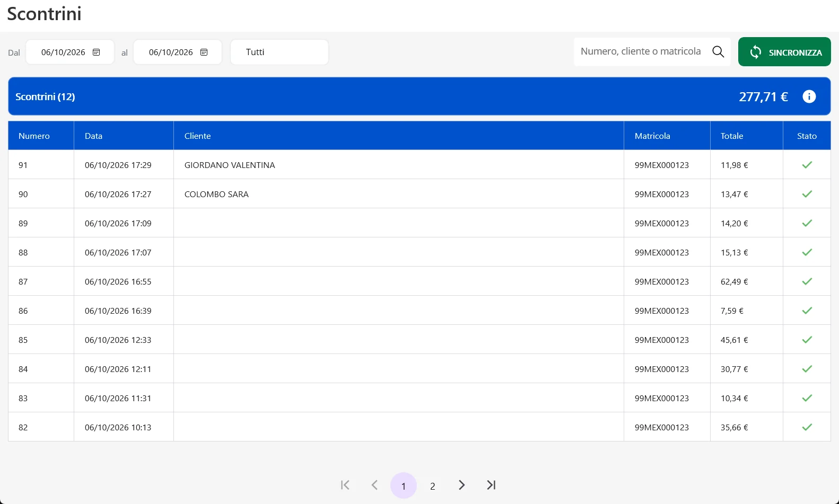Advance to the next page arrow
Screen dimensions: 839x504
pyautogui.click(x=462, y=485)
